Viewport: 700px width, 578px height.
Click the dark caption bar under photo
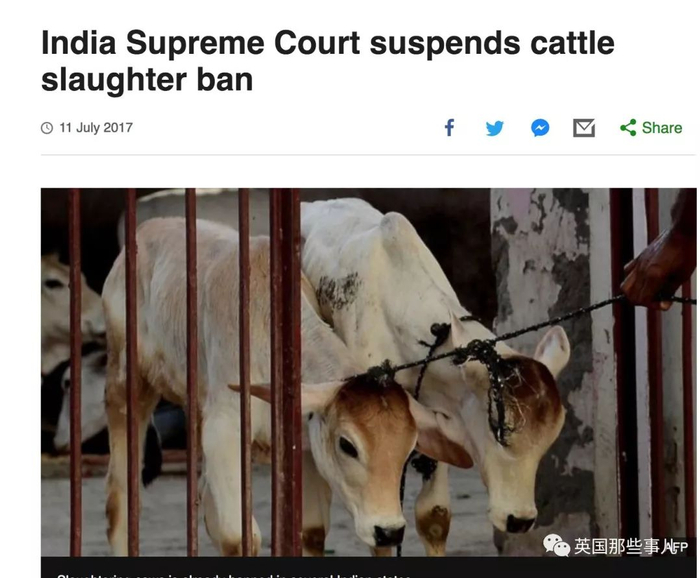pyautogui.click(x=368, y=567)
